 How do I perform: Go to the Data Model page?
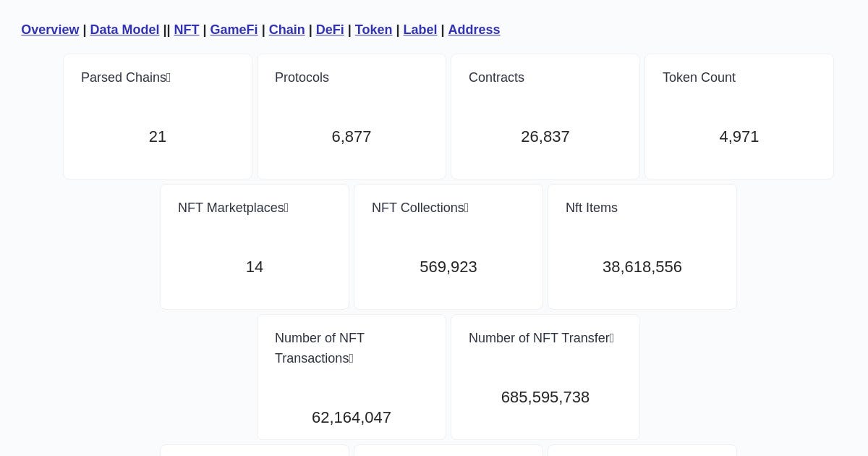[x=124, y=30]
